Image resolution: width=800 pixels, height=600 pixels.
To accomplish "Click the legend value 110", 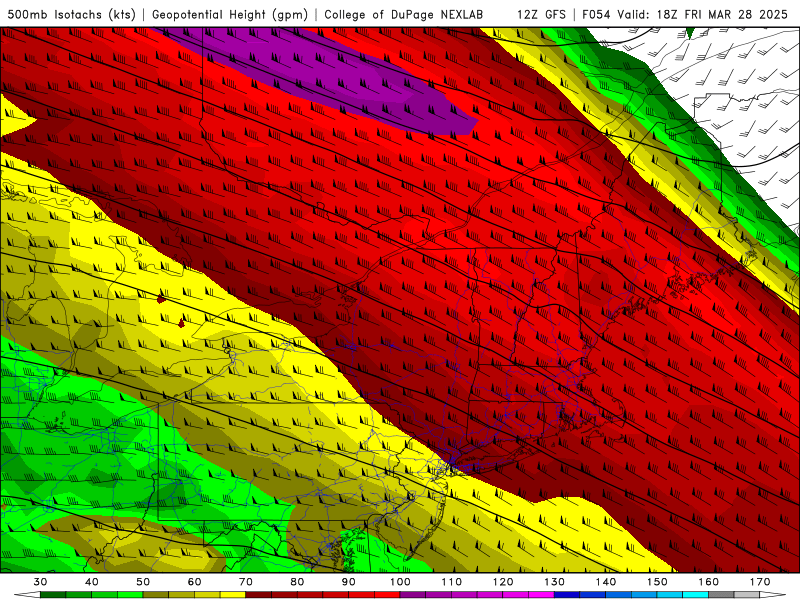I will (452, 582).
